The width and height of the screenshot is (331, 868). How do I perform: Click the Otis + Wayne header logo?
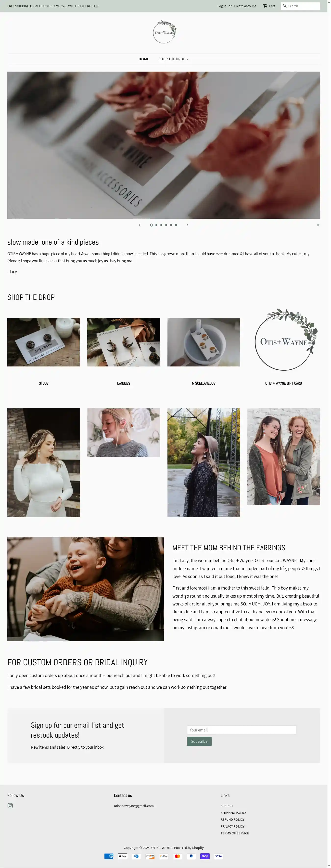tap(164, 32)
